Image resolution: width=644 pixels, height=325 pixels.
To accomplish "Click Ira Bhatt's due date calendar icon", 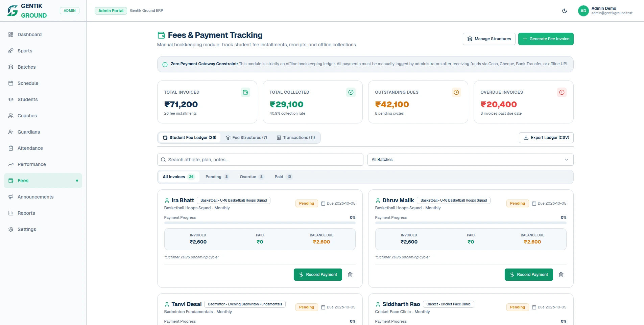I will pos(323,203).
